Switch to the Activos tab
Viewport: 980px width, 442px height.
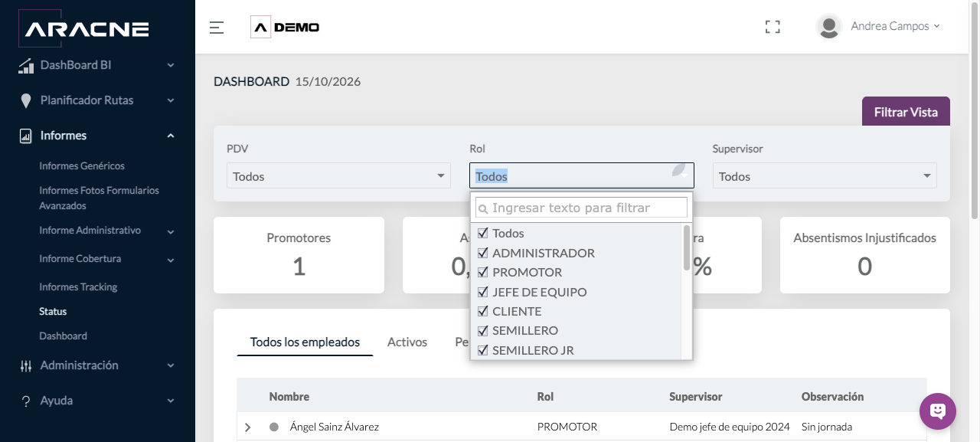407,342
